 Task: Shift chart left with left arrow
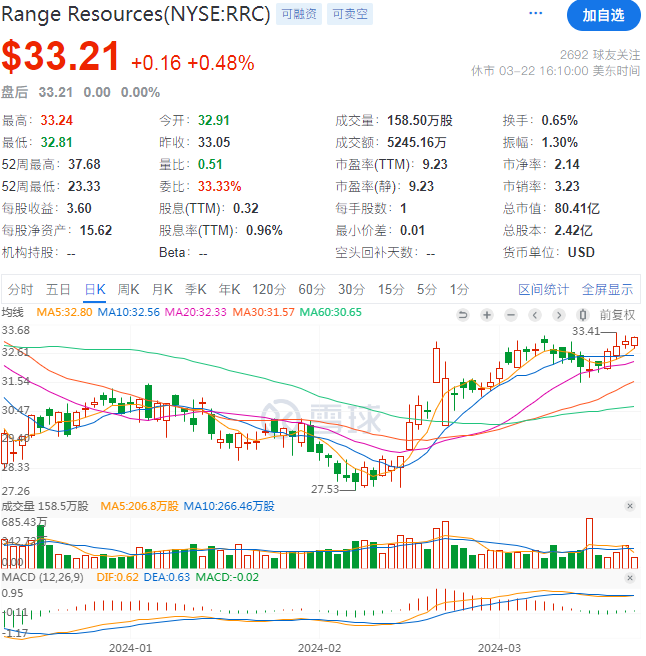(x=535, y=315)
